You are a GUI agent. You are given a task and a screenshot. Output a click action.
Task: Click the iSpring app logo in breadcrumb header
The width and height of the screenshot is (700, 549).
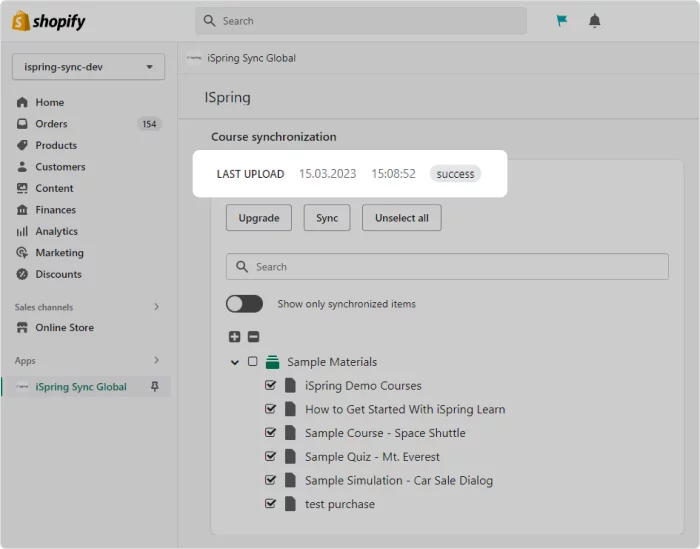click(194, 58)
